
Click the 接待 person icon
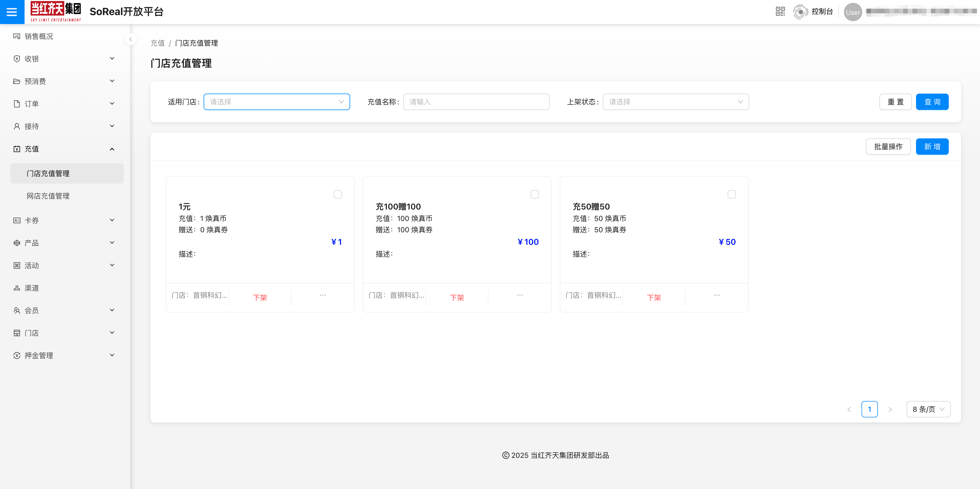[17, 126]
